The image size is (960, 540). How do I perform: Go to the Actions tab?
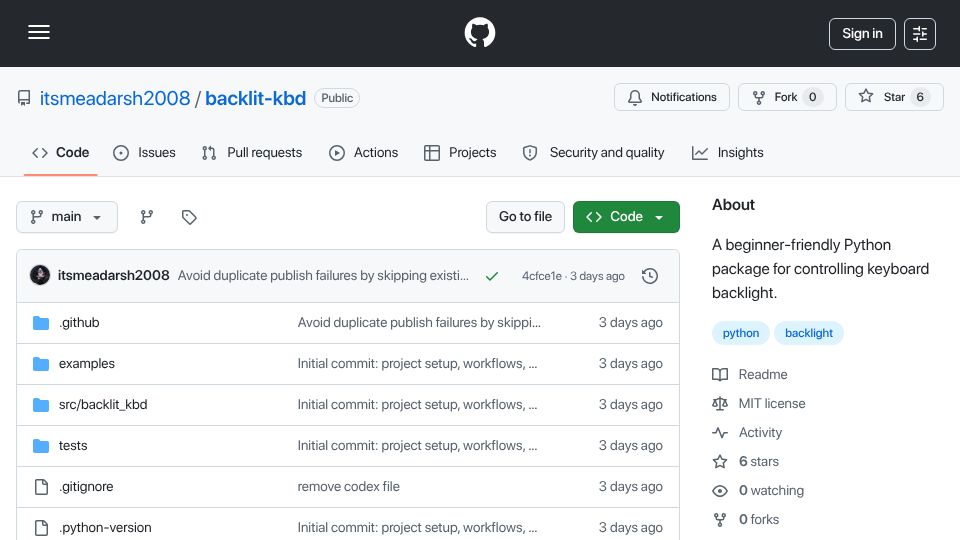(x=364, y=152)
